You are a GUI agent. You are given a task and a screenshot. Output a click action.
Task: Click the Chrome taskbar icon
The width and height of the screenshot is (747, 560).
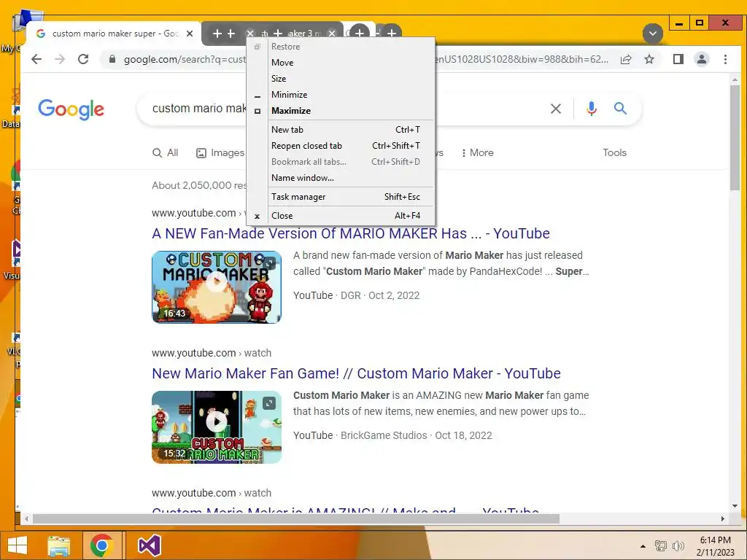coord(101,545)
